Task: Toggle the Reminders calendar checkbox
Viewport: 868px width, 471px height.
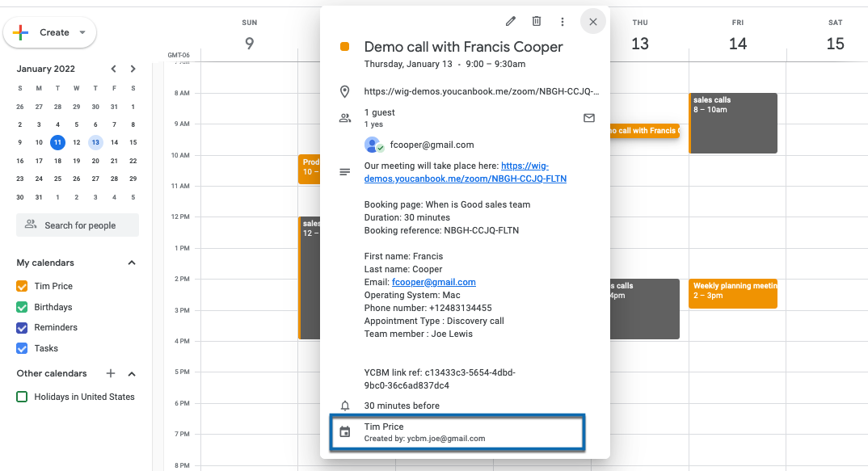Action: (22, 328)
